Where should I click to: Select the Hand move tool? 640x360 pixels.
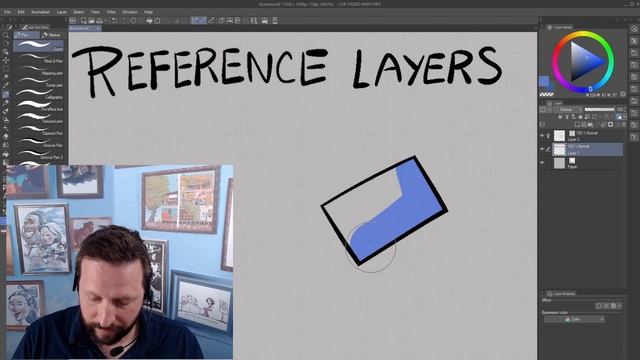(5, 44)
